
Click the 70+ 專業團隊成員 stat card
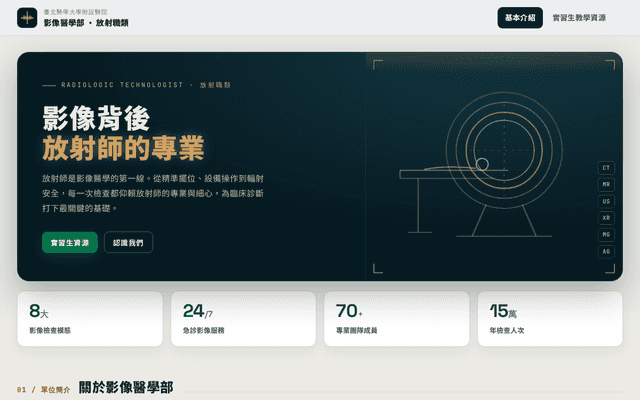tap(397, 319)
